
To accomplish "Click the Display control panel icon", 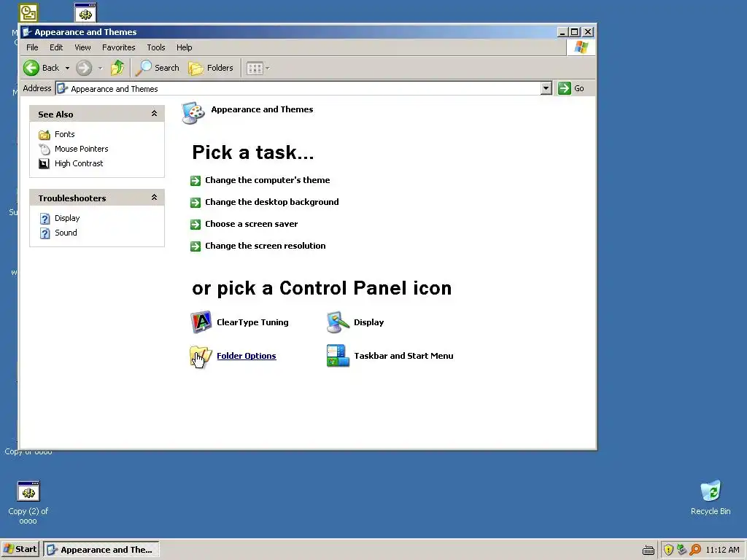I will click(338, 322).
